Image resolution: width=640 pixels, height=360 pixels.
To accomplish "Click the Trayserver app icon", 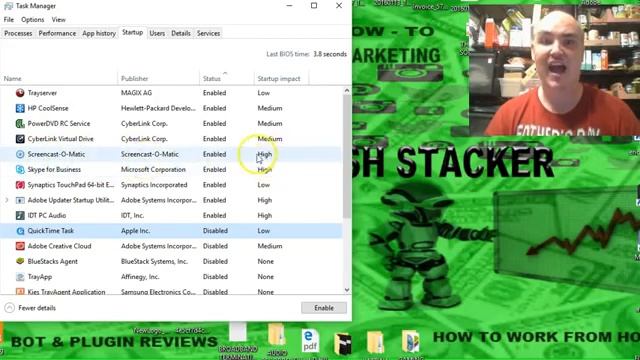I will (20, 93).
